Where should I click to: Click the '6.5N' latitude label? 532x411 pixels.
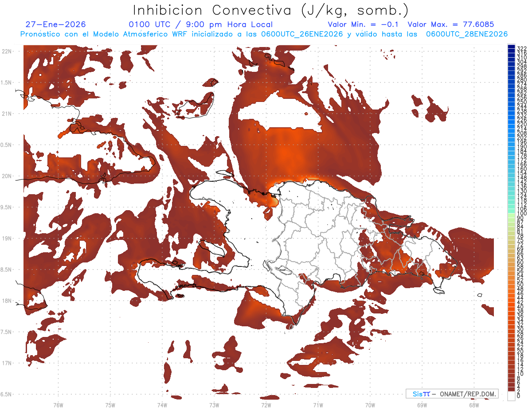(6, 394)
